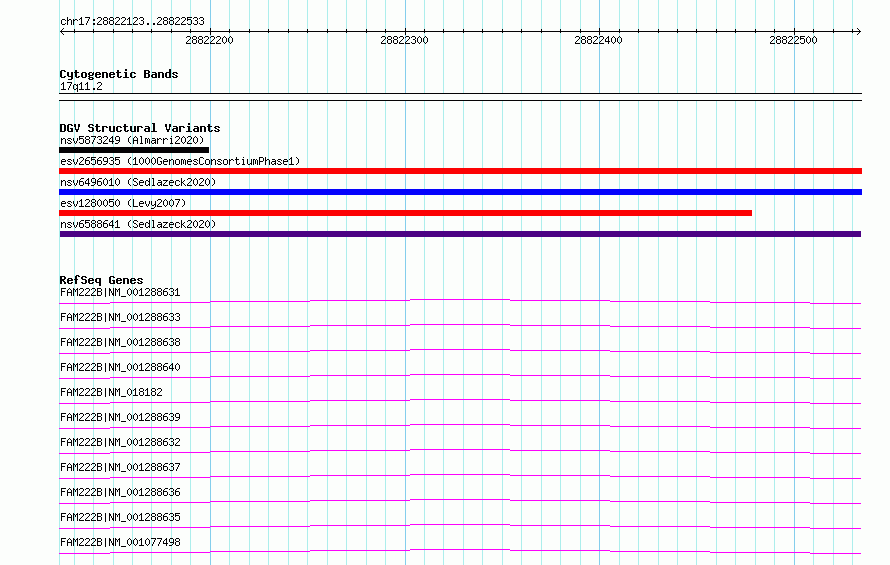Open the nsv6588641 (Sedlazeck2020) label
The height and width of the screenshot is (565, 890).
(x=138, y=224)
